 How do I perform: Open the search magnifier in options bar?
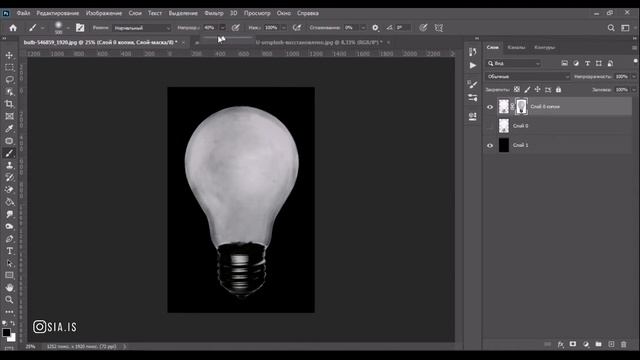[x=611, y=28]
